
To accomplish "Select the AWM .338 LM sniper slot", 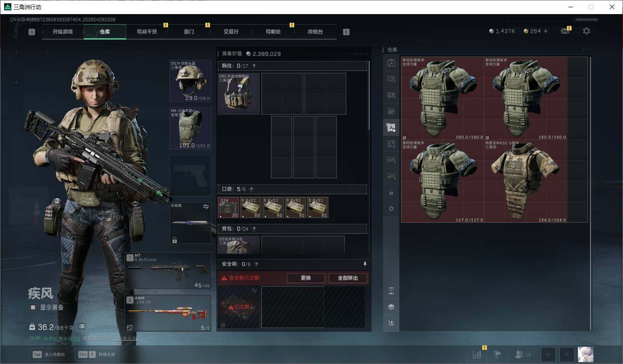I will [168, 313].
